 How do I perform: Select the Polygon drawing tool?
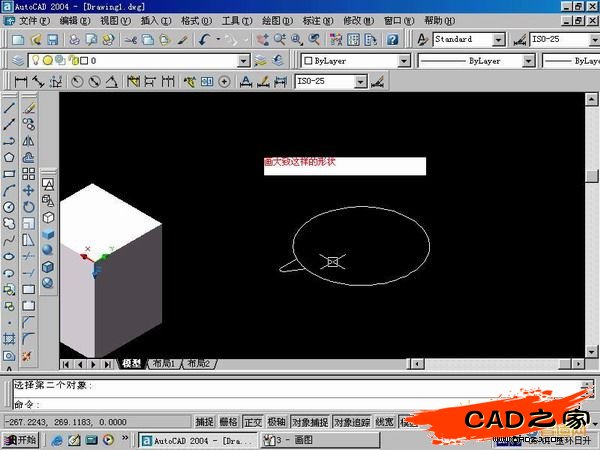[9, 156]
